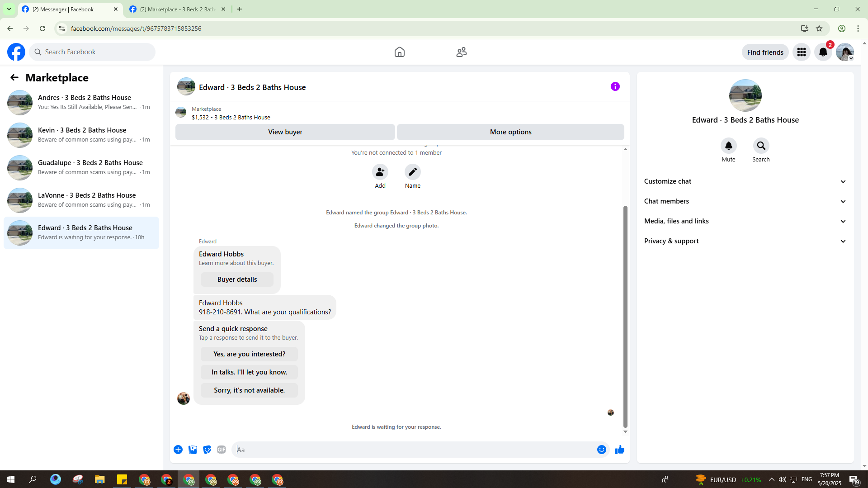
Task: Expand the Customize chat section
Action: [745, 181]
